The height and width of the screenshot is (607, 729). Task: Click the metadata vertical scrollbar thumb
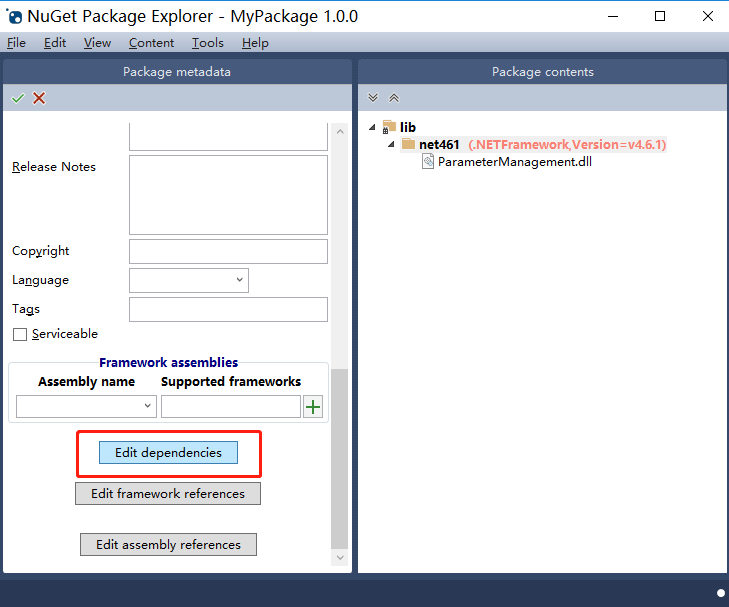pos(340,459)
